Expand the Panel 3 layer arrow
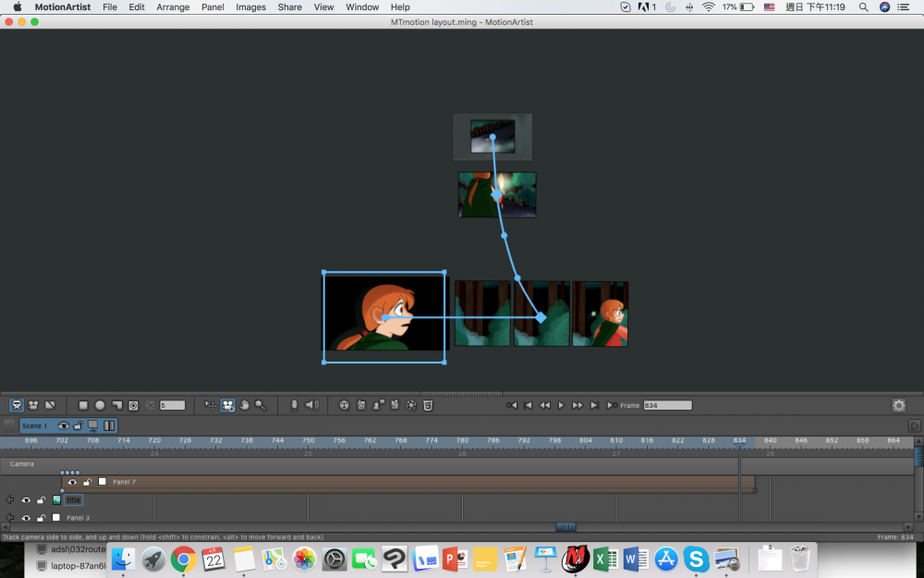924x578 pixels. 10,518
